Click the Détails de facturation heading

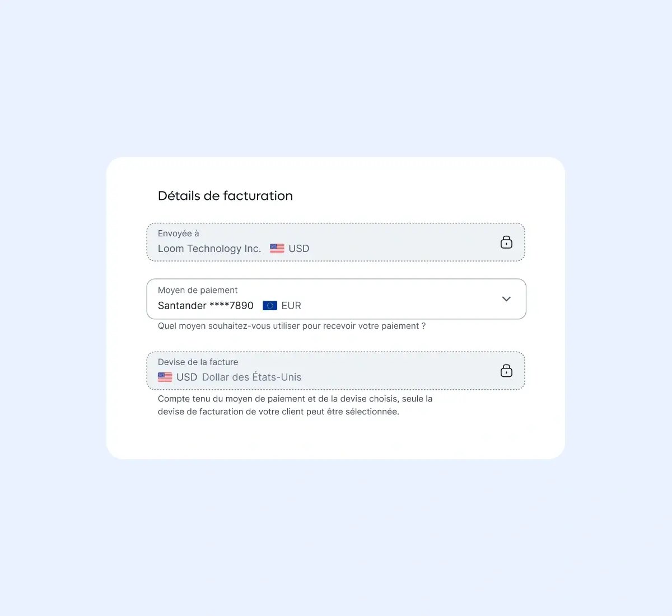click(225, 196)
